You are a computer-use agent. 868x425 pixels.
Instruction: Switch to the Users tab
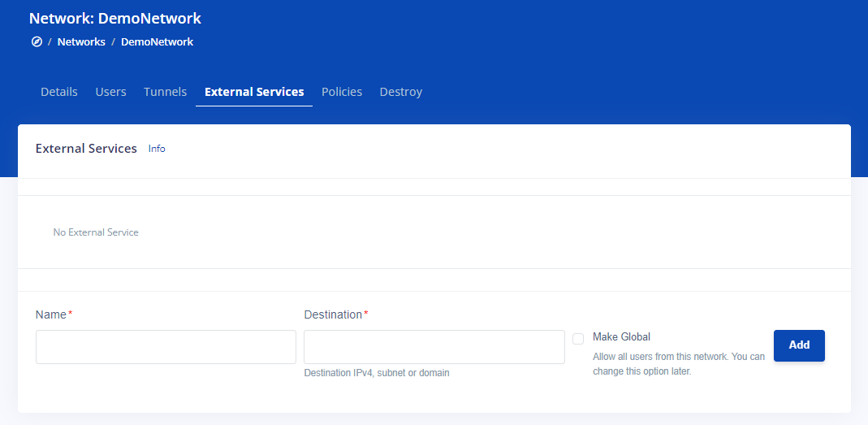[110, 92]
